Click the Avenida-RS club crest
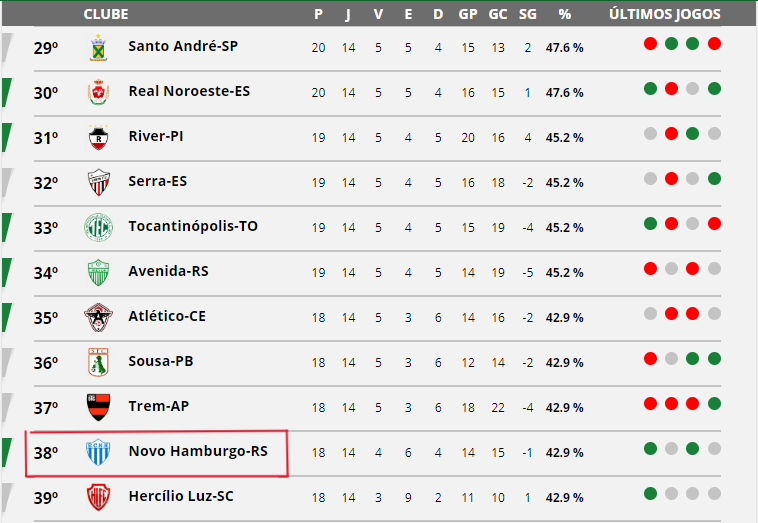Viewport: 758px width, 523px height. click(x=99, y=272)
